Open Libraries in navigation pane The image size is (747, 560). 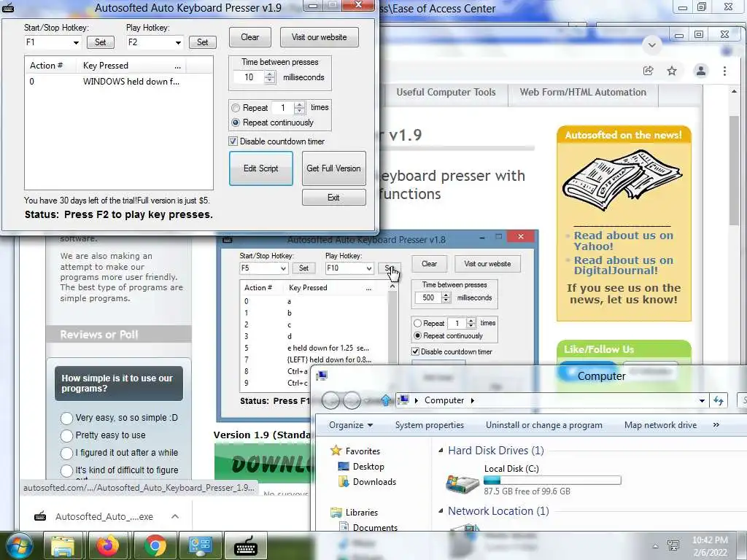[x=361, y=513]
